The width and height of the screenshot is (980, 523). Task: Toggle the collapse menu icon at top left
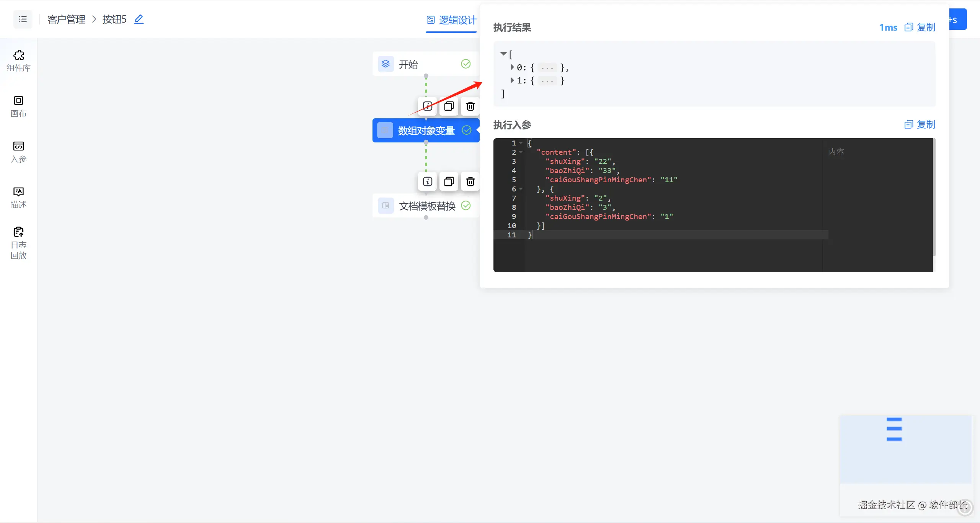point(23,19)
